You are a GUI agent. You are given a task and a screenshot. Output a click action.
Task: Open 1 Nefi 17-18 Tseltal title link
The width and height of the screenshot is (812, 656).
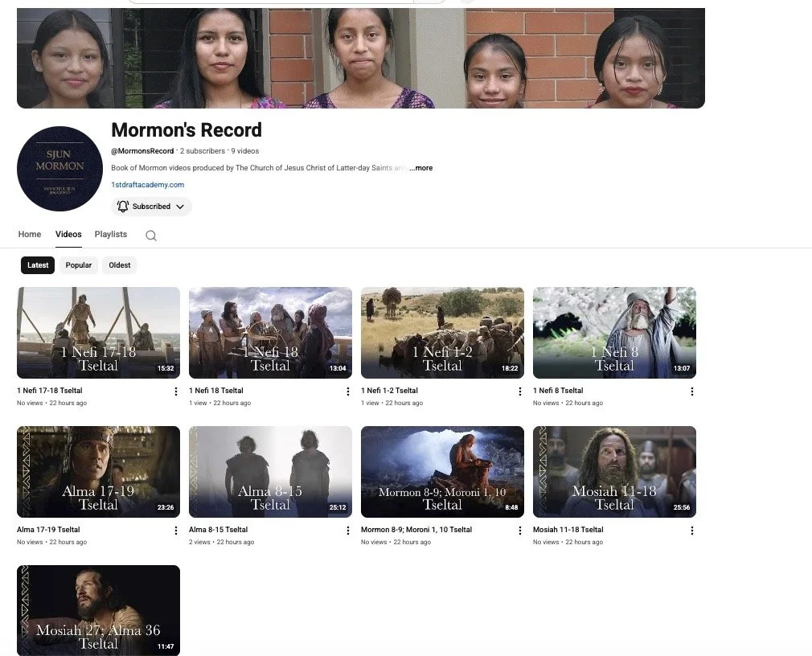click(50, 391)
